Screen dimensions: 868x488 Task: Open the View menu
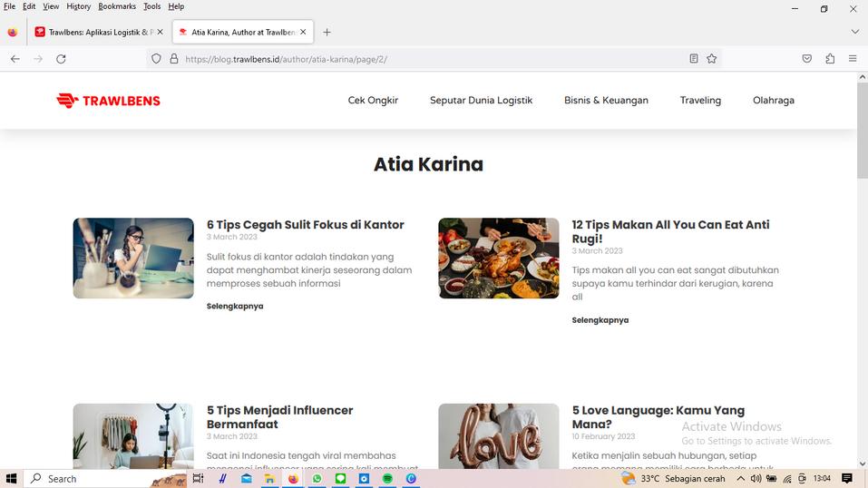point(51,6)
